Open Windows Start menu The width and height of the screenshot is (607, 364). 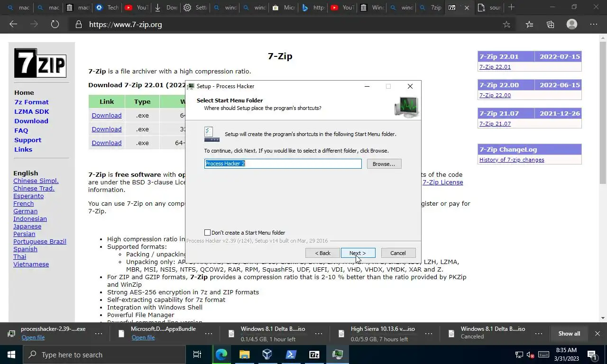pos(11,355)
